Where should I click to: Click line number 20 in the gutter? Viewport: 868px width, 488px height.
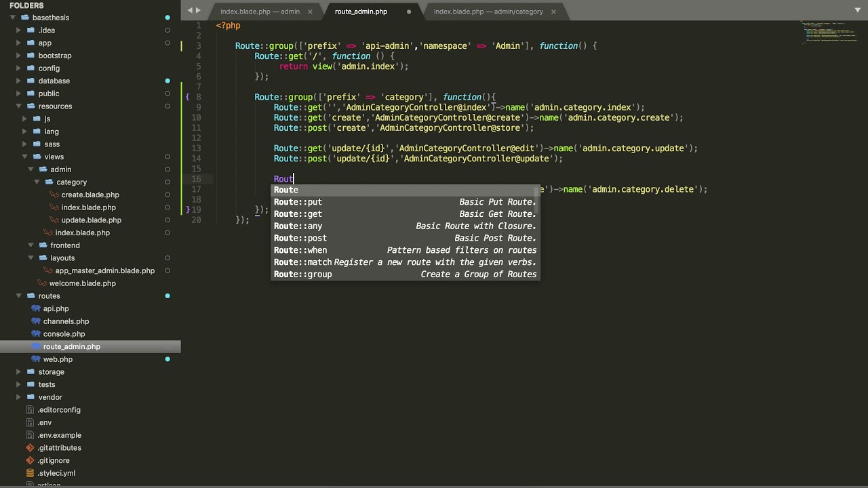(196, 220)
